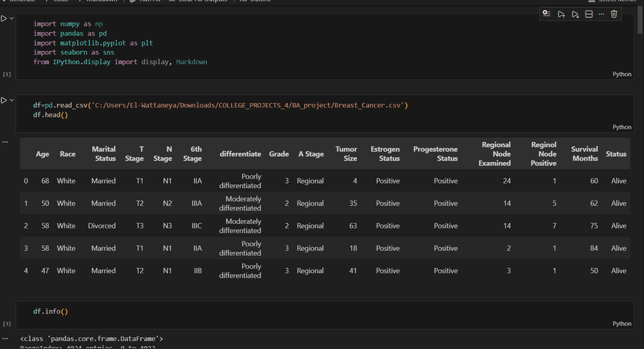Click the Python language label of the df.info() cell
This screenshot has width=644, height=349.
[621, 324]
